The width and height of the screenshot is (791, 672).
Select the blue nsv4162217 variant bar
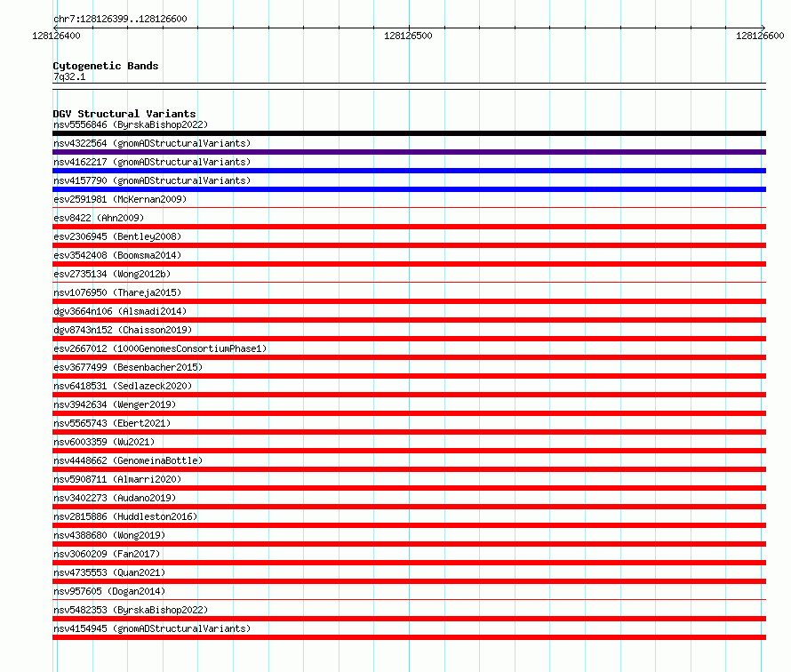pyautogui.click(x=409, y=171)
